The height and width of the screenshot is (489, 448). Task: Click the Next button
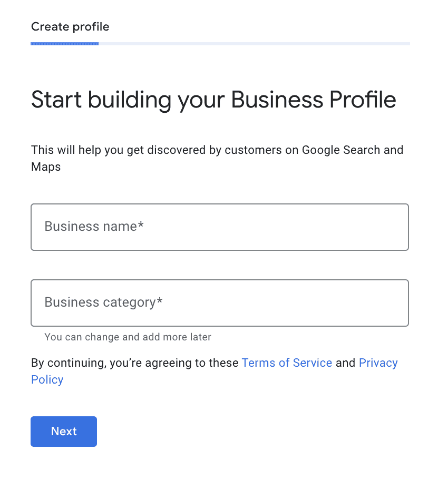click(x=63, y=431)
